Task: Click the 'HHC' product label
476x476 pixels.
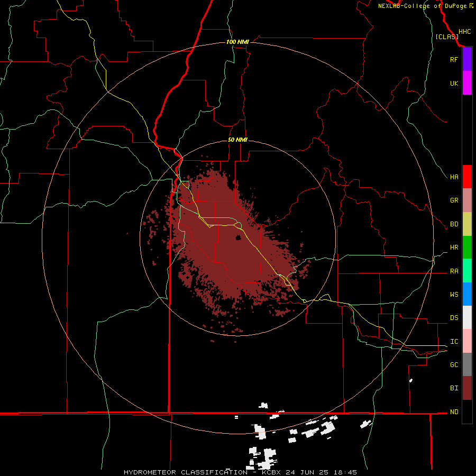Action: [464, 32]
